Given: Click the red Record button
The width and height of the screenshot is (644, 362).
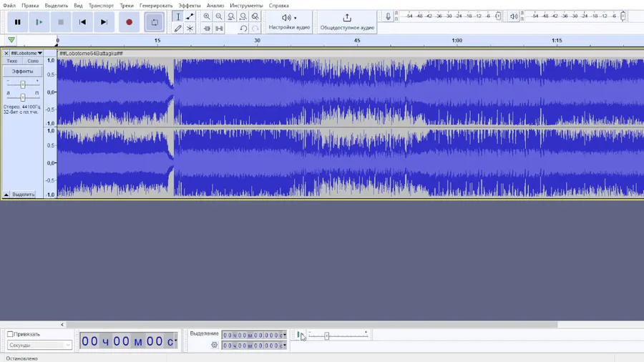Looking at the screenshot, I should coord(129,22).
